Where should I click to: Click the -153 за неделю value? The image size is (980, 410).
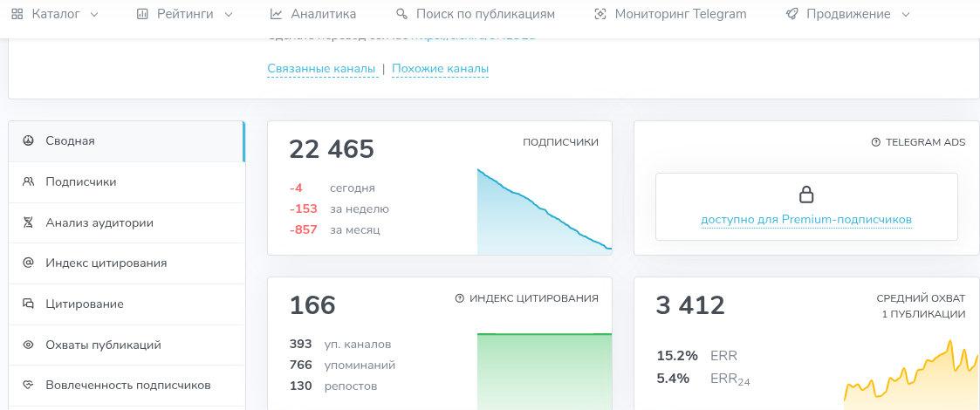coord(303,208)
